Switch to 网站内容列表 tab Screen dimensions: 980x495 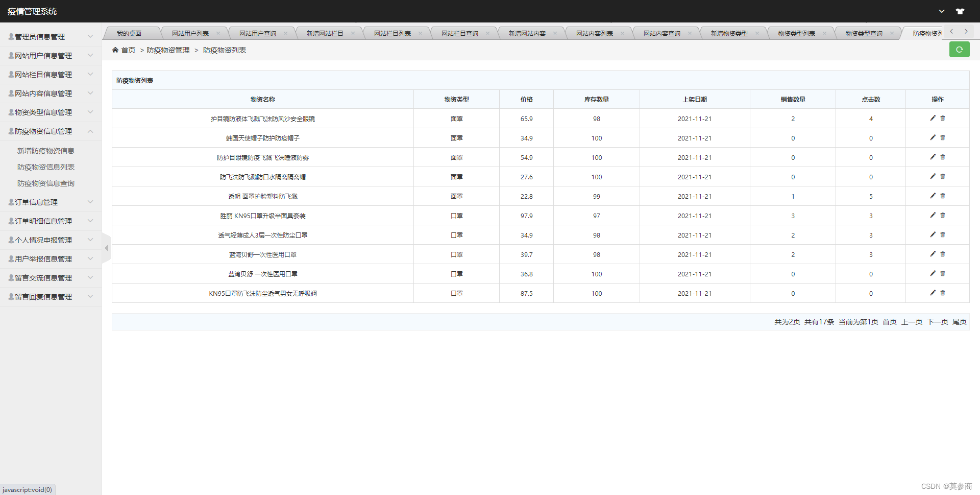(595, 34)
